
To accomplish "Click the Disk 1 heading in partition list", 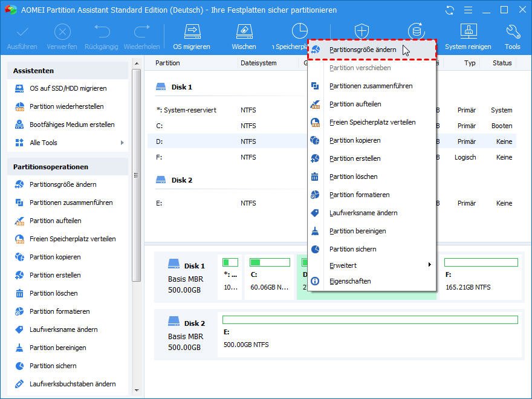I will [x=181, y=87].
